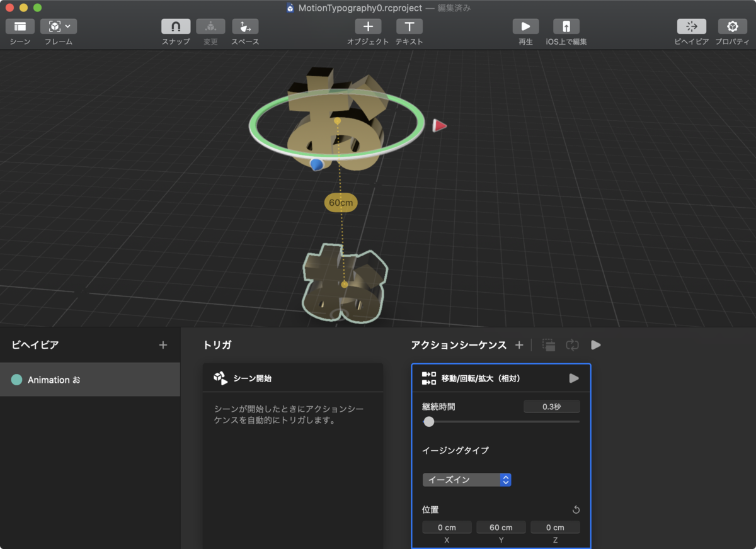Screen dimensions: 756x549
Task: Open the フレーム dropdown in toolbar
Action: (x=59, y=26)
